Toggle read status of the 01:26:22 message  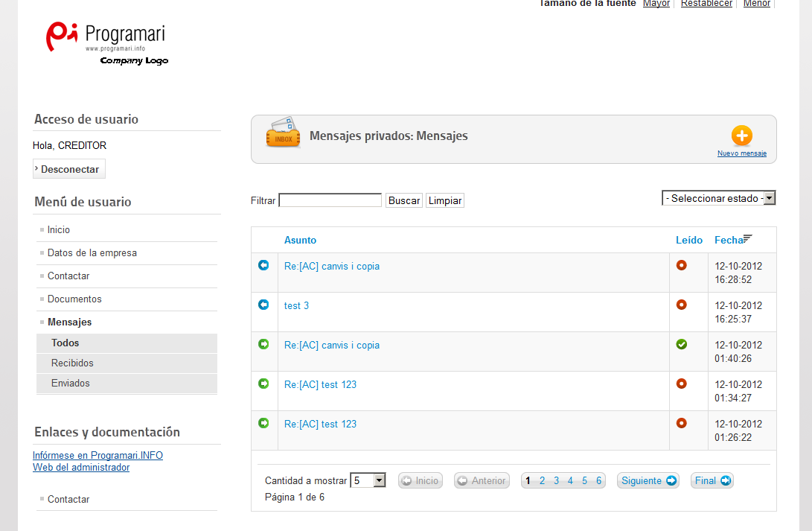click(x=681, y=423)
